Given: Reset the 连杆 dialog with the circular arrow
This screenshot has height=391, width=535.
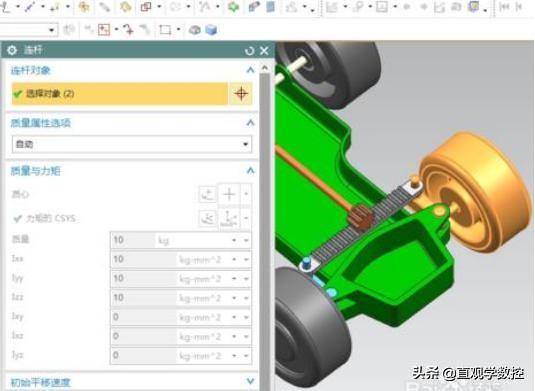Looking at the screenshot, I should click(x=250, y=51).
